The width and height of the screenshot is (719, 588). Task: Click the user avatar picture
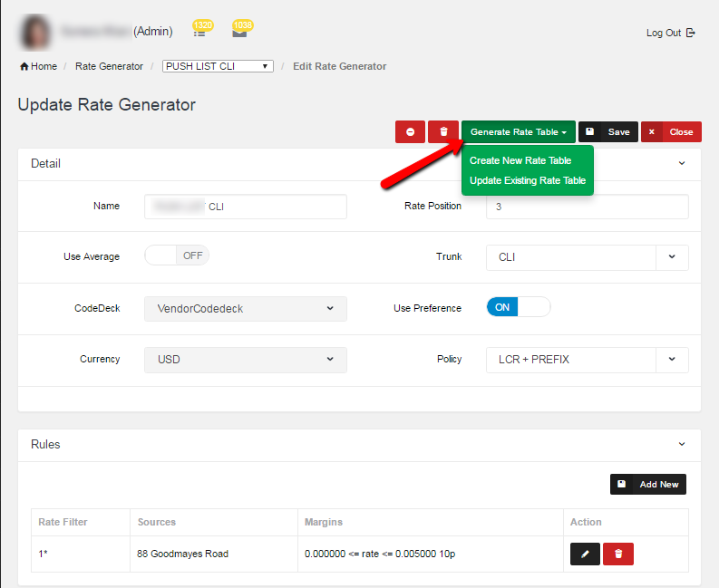(x=35, y=32)
